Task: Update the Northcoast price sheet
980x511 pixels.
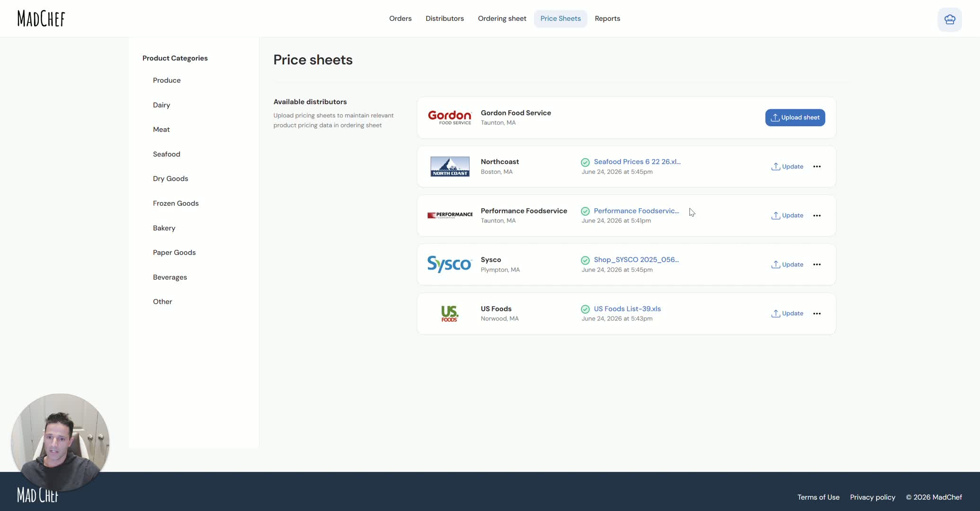Action: pos(787,167)
